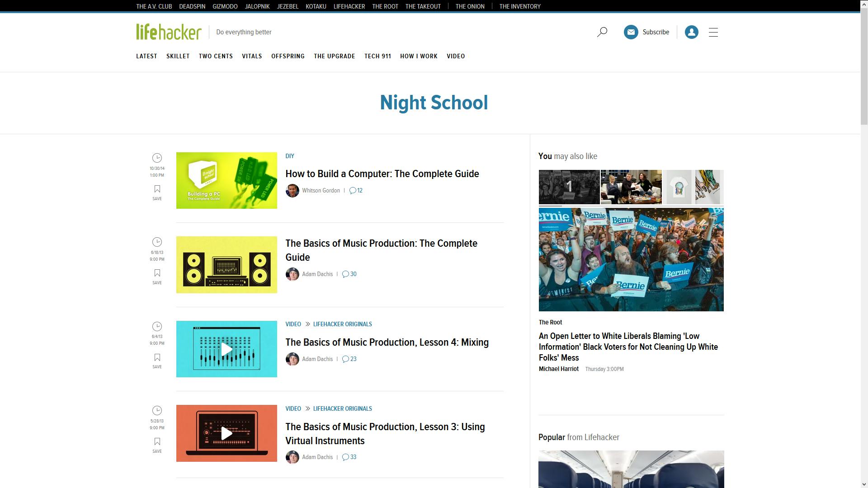Viewport: 868px width, 488px height.
Task: Click the Subscribe envelope icon
Action: [x=631, y=32]
